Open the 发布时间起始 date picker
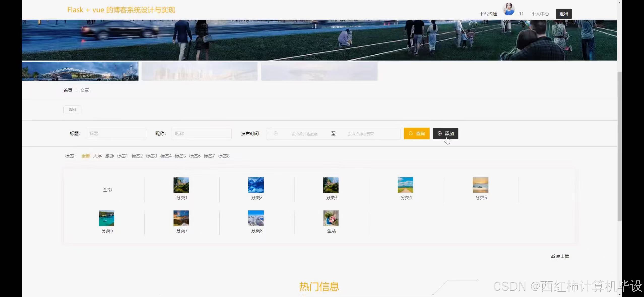Screen dimensions: 644x297 (x=304, y=134)
